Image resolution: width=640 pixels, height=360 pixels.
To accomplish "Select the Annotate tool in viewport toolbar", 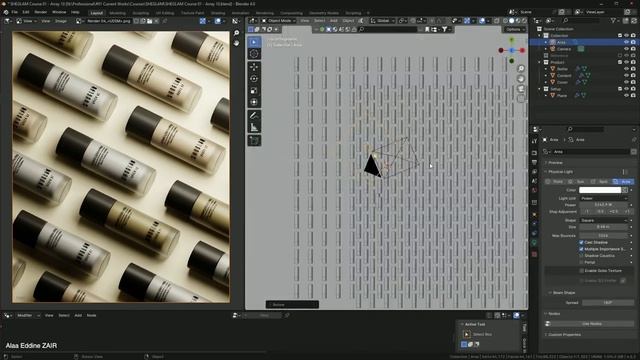I will [254, 116].
